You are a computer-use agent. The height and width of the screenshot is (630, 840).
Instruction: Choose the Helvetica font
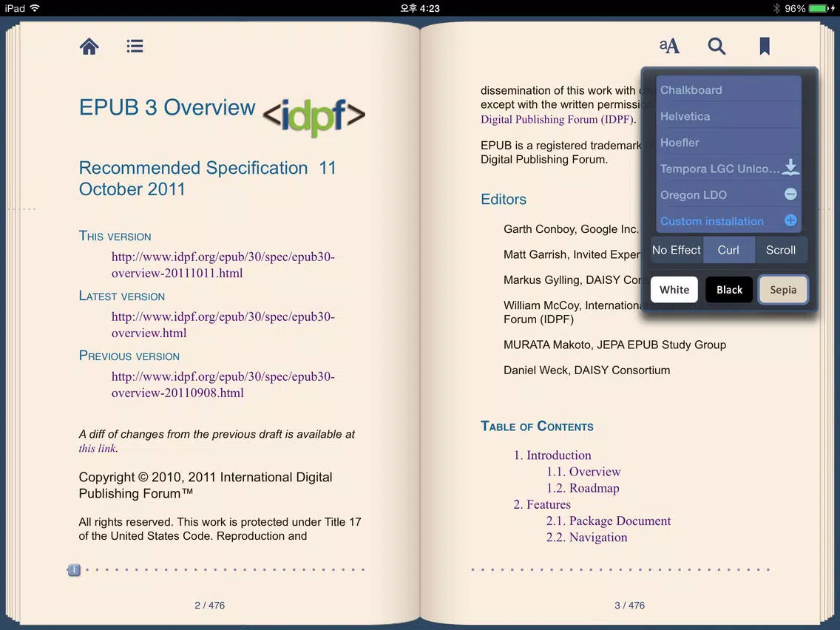click(728, 115)
